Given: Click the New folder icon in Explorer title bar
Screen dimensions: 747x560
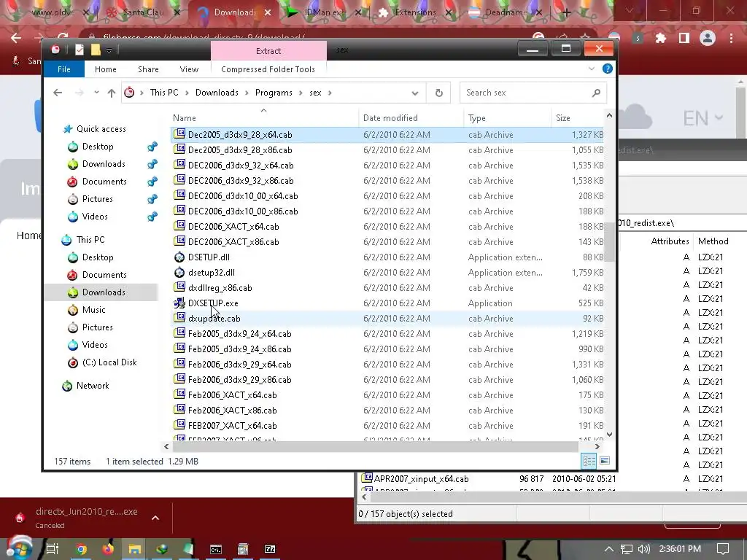Looking at the screenshot, I should (96, 50).
